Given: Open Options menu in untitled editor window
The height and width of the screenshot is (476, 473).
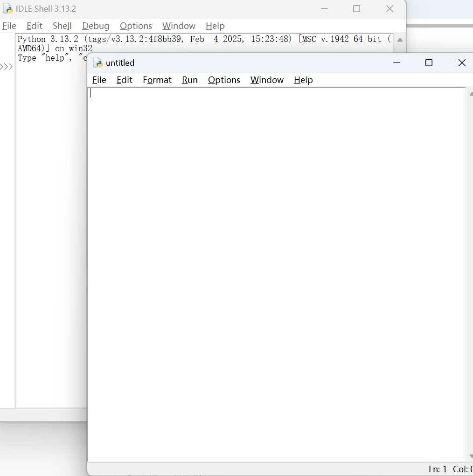Looking at the screenshot, I should (x=224, y=80).
